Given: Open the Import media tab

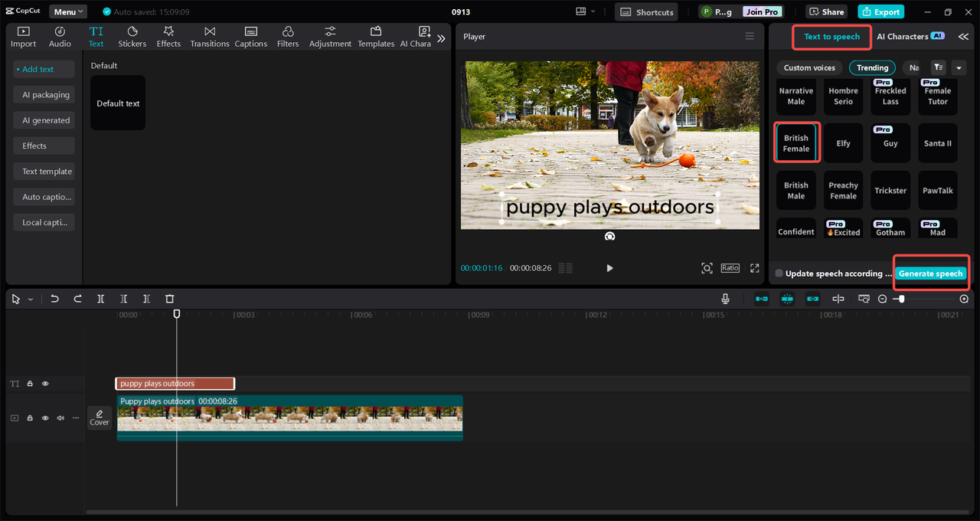Looking at the screenshot, I should click(23, 37).
